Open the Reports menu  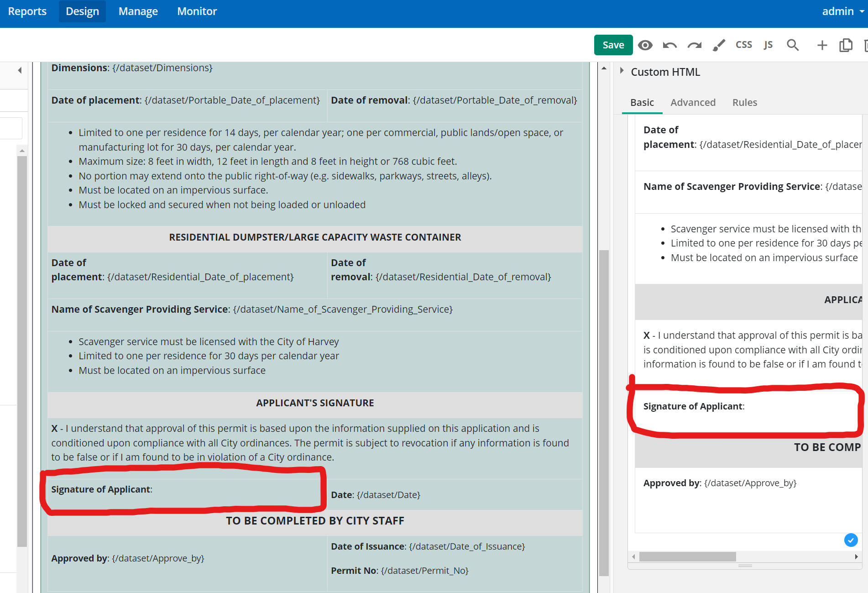(x=27, y=11)
